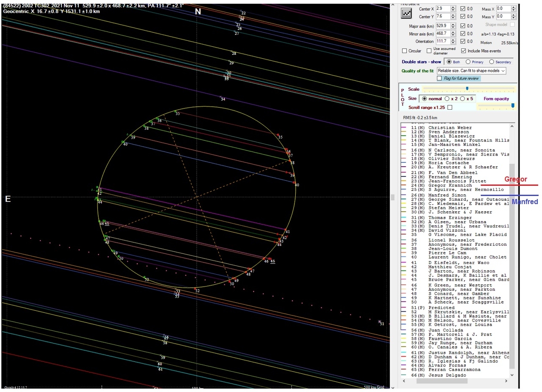Screen dimensions: 542x392
Task: Select observer row 11(M) Christian Weber
Action: click(x=455, y=128)
